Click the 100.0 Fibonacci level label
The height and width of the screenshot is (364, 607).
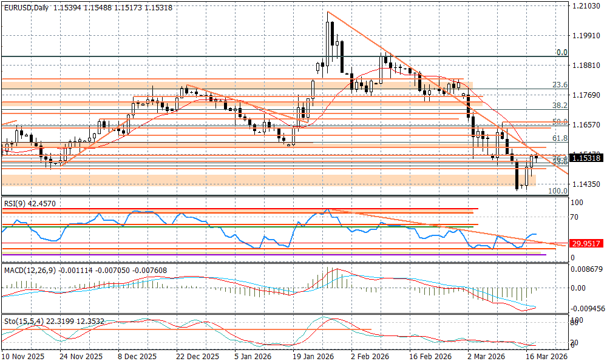558,191
